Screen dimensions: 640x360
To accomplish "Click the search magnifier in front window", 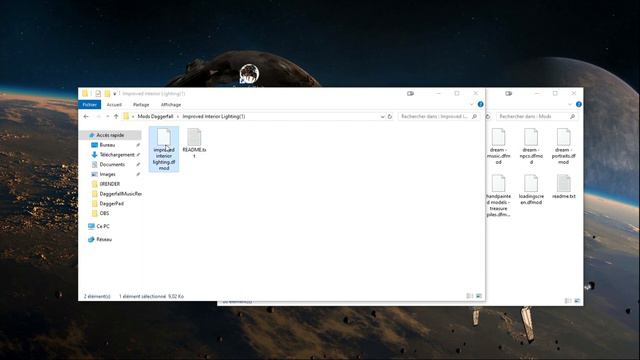I will click(x=474, y=117).
